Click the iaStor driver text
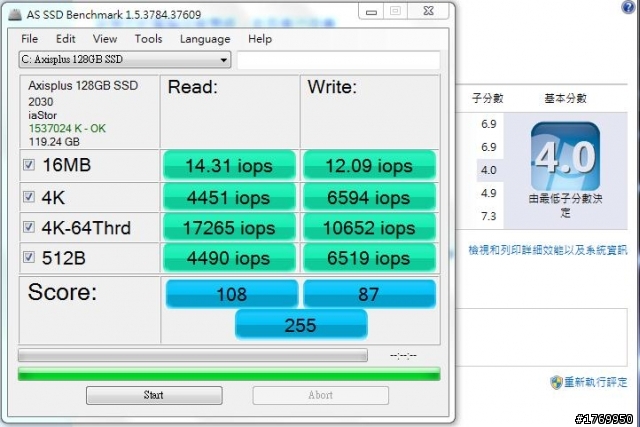 click(42, 115)
